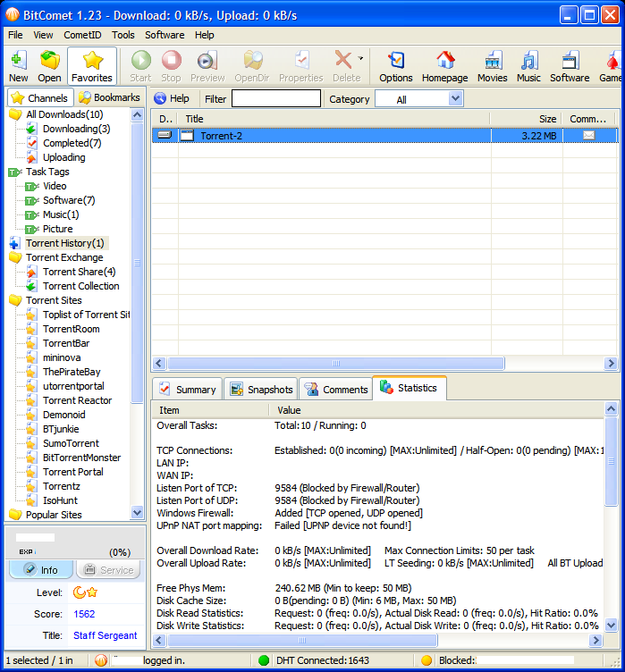
Task: Sort by the Title column header
Action: tap(334, 119)
